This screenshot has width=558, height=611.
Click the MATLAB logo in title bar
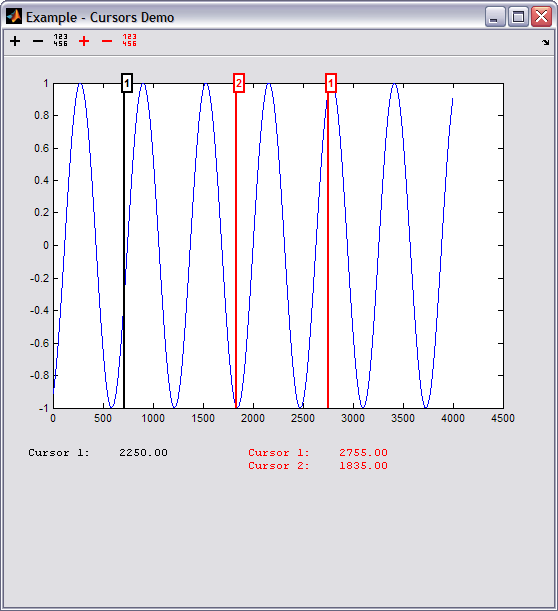click(x=14, y=17)
